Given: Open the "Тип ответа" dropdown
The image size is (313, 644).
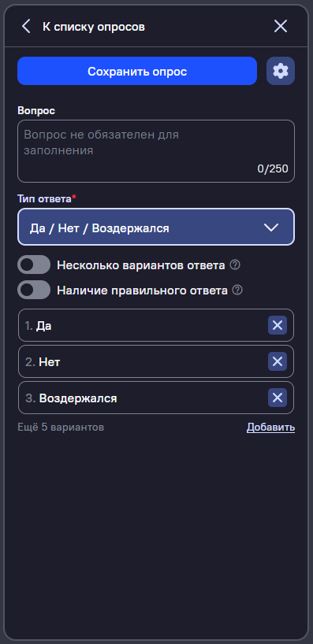Looking at the screenshot, I should point(156,227).
